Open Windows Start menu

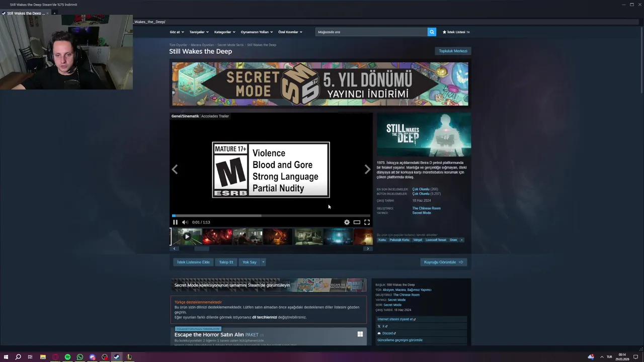(6, 357)
